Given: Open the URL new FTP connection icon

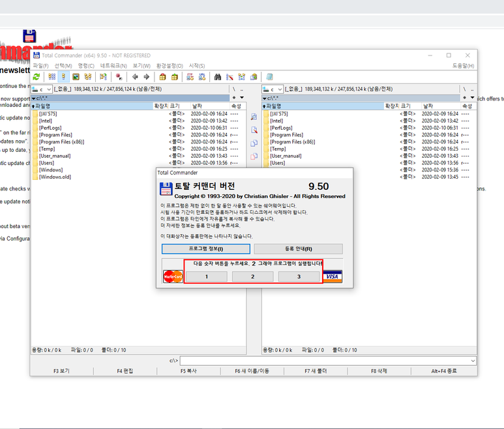Looking at the screenshot, I should pos(202,77).
